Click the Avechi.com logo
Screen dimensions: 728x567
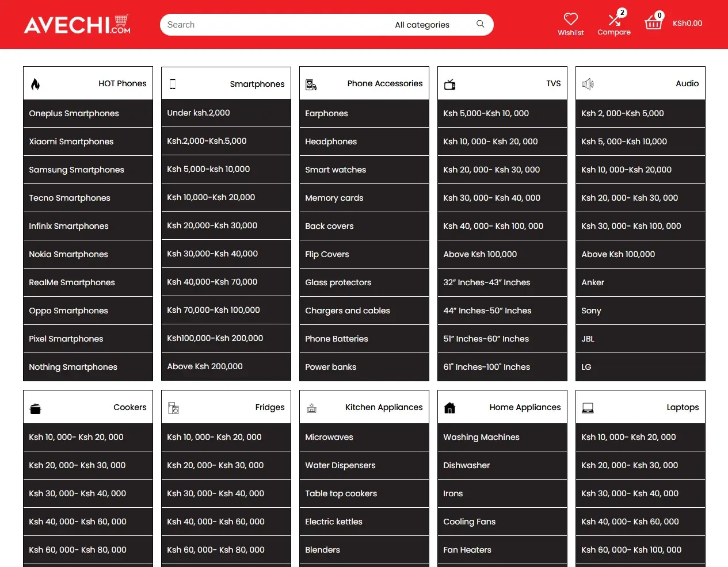(x=77, y=25)
